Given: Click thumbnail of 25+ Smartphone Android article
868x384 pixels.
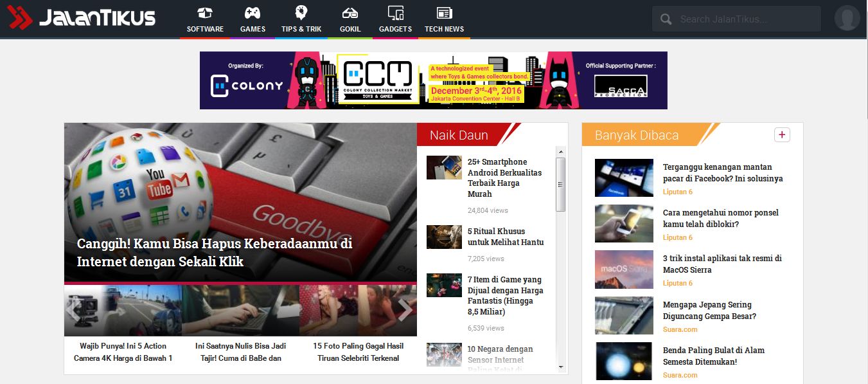Looking at the screenshot, I should (444, 167).
